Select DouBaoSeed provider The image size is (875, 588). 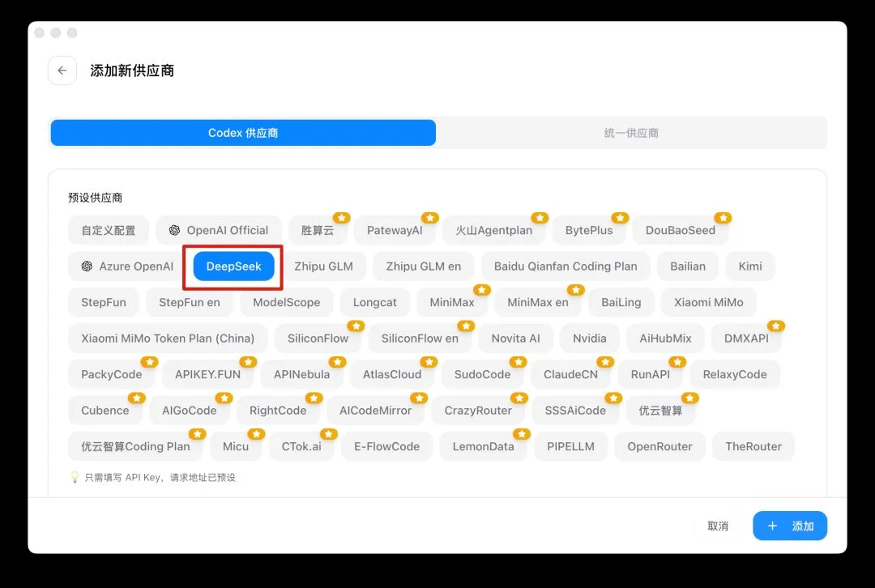681,230
